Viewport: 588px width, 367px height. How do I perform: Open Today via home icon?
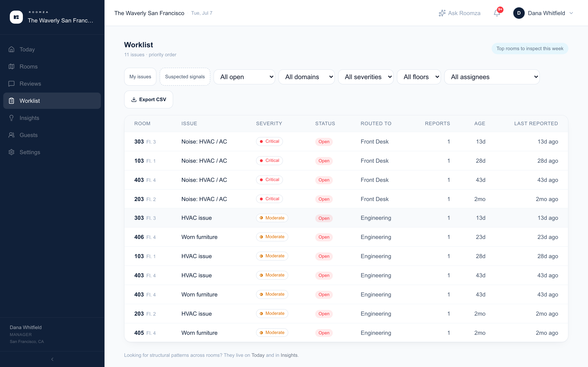pos(11,49)
